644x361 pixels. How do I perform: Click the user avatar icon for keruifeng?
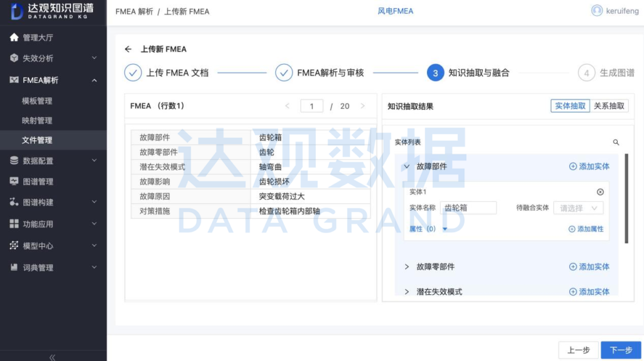tap(597, 11)
